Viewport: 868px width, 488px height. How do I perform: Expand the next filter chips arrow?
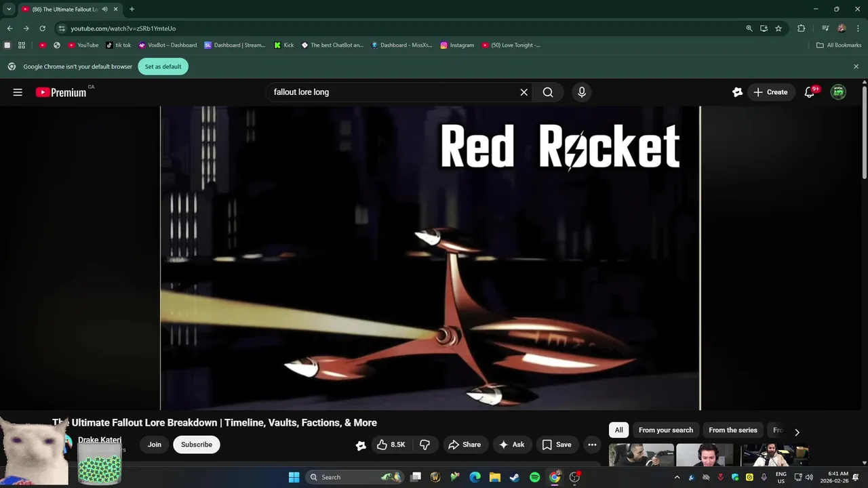(797, 432)
